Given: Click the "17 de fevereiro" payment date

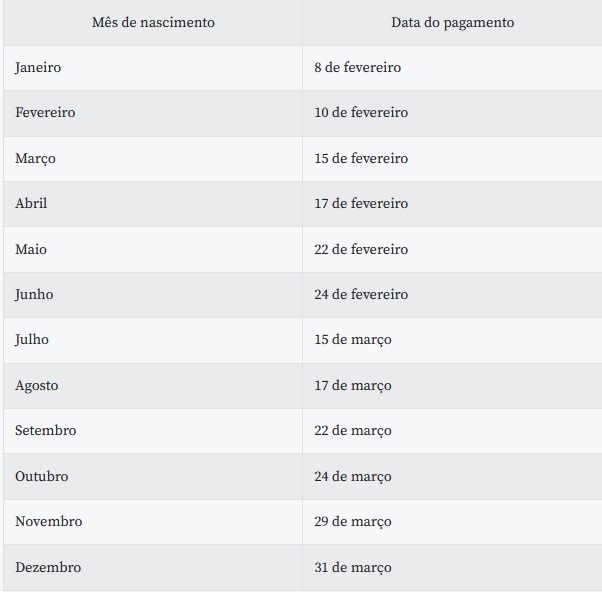Looking at the screenshot, I should (361, 203).
